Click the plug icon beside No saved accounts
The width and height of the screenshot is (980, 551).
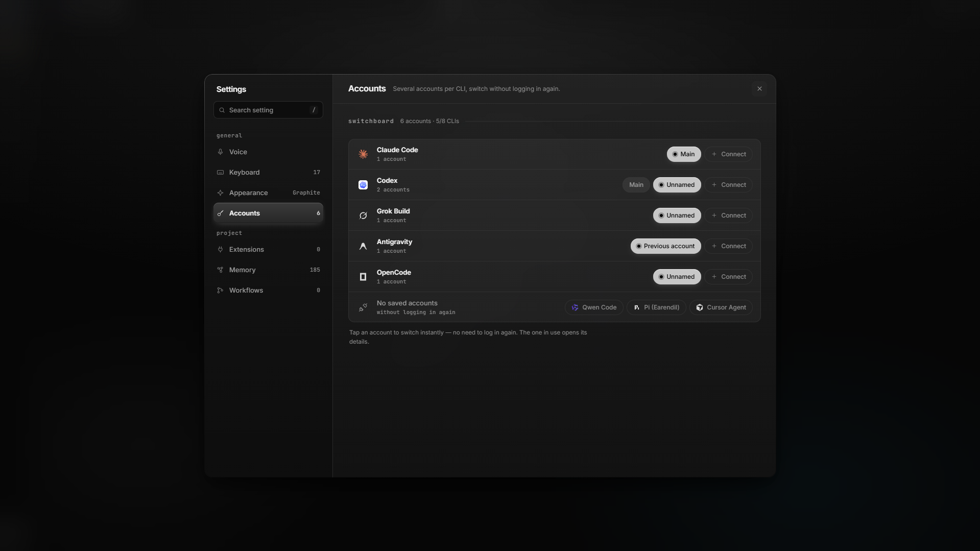click(x=363, y=307)
